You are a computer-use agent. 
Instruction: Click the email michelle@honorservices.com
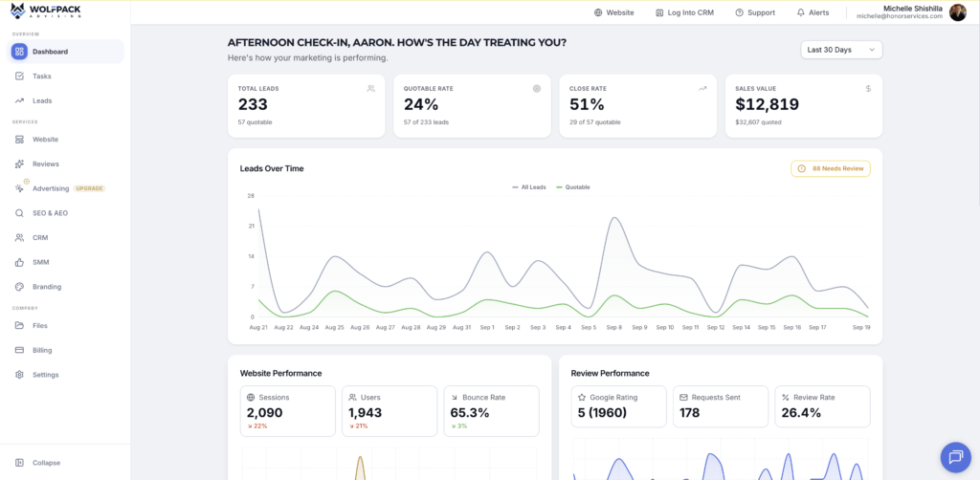(x=900, y=16)
